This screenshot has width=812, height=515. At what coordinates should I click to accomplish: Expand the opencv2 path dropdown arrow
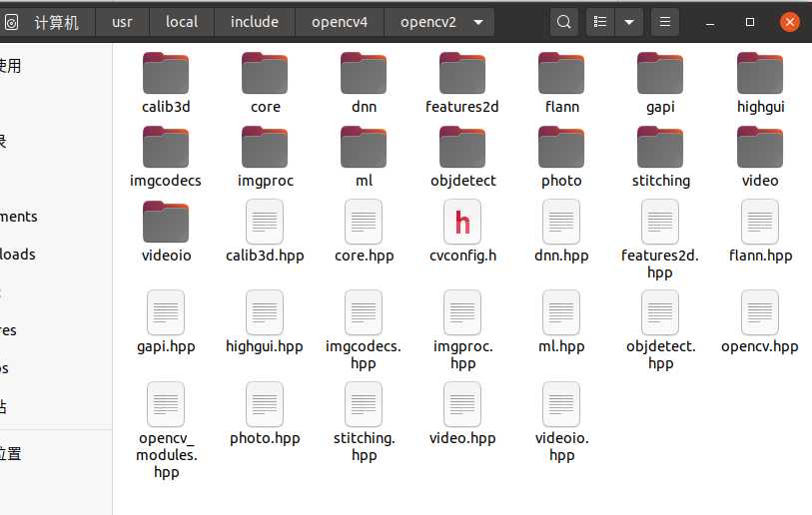(x=478, y=22)
